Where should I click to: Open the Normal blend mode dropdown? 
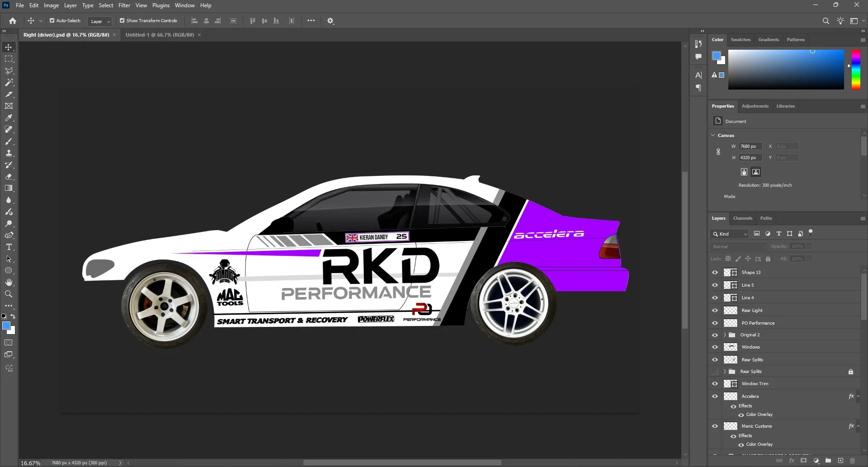[738, 246]
